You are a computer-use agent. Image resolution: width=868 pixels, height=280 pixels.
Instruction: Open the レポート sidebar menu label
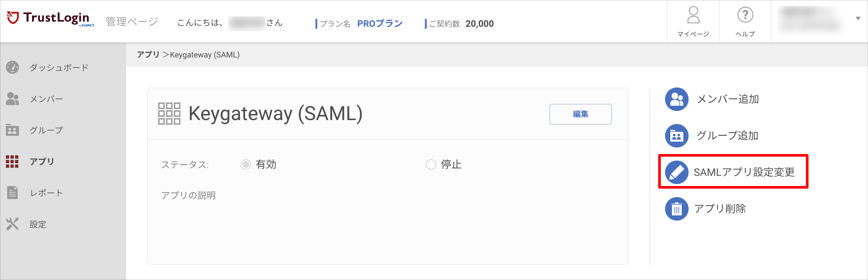pyautogui.click(x=46, y=193)
